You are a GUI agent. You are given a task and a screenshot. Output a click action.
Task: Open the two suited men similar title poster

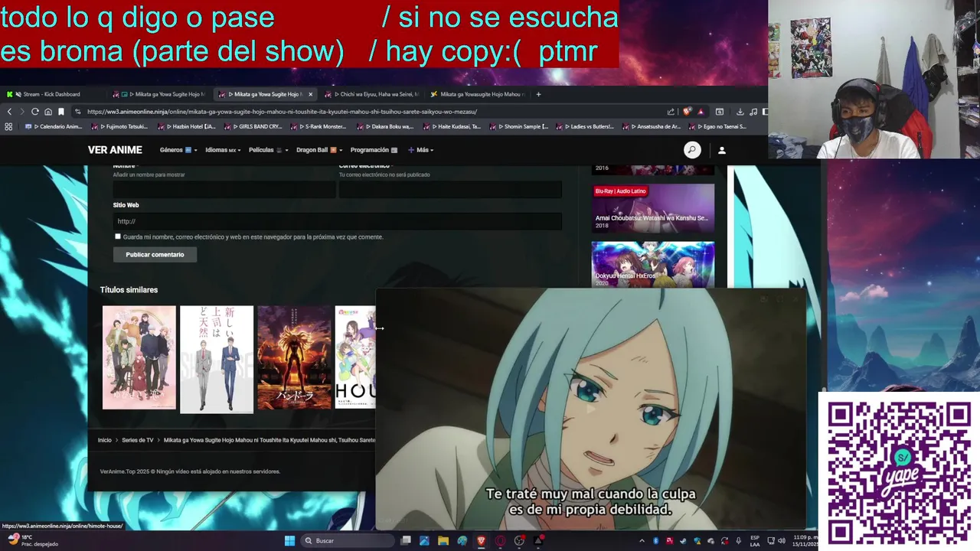point(217,358)
